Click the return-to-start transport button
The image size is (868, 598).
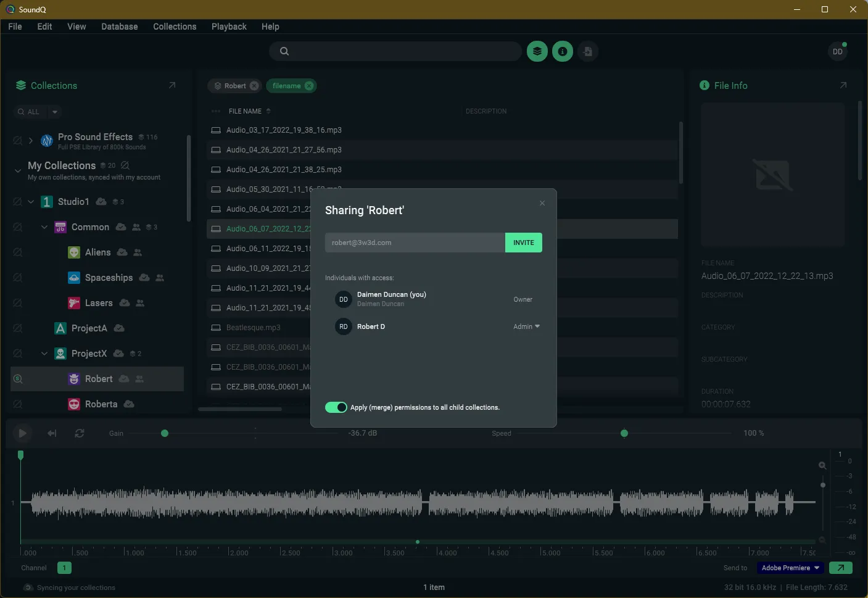pos(52,433)
